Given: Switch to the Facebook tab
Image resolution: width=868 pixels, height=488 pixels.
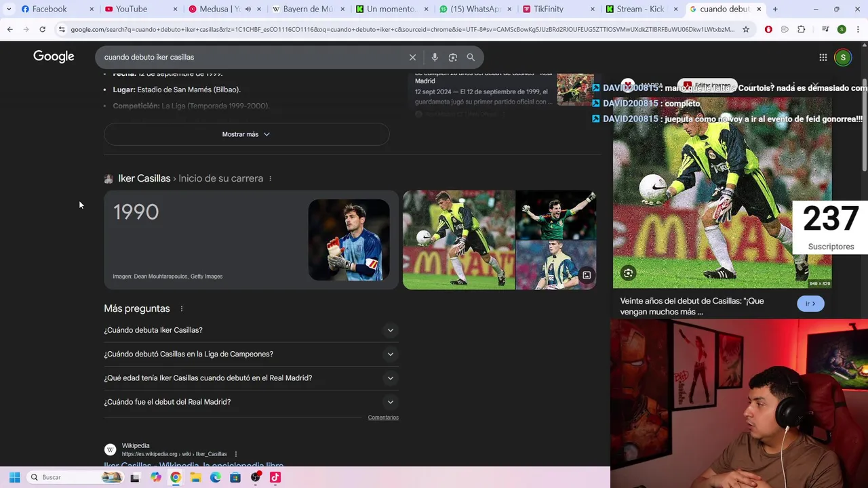Looking at the screenshot, I should [56, 9].
